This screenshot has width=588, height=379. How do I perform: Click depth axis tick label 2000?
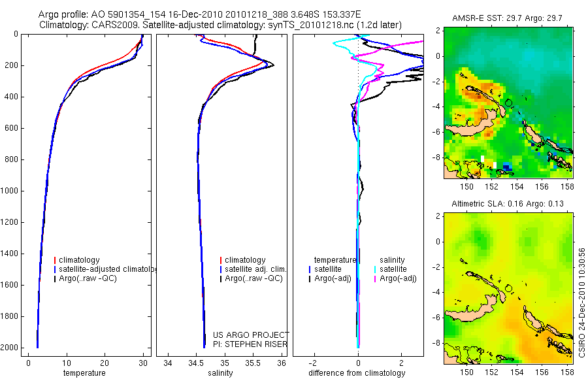point(10,348)
